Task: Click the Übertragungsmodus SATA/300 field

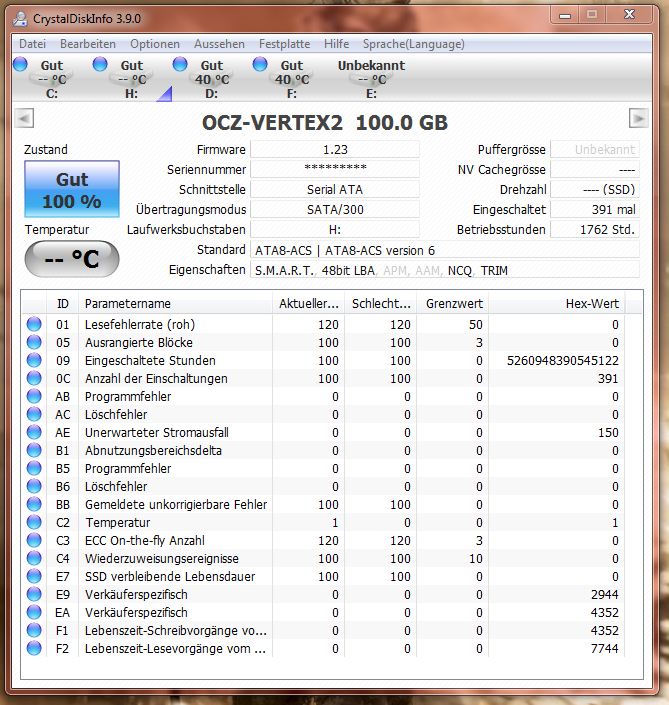Action: point(335,210)
